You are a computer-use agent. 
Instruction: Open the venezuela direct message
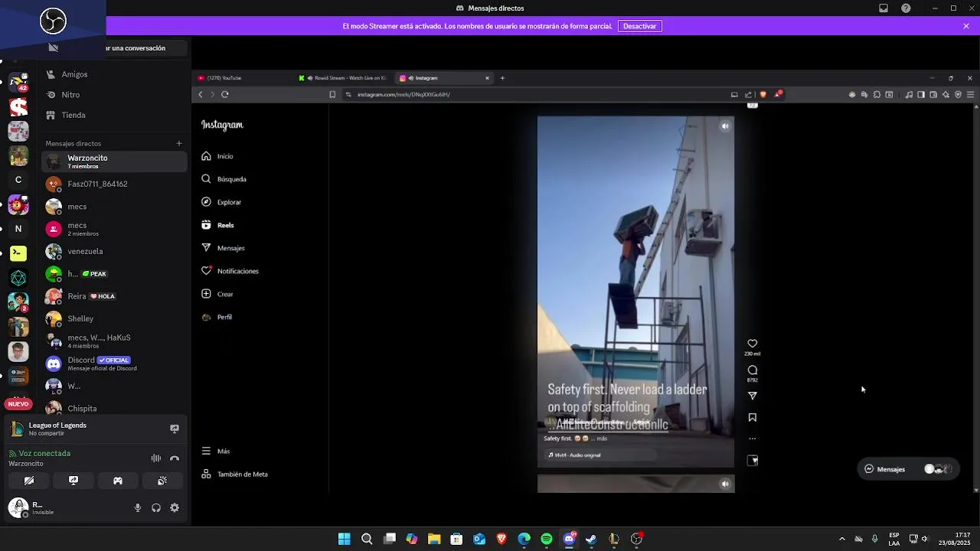[x=114, y=251]
